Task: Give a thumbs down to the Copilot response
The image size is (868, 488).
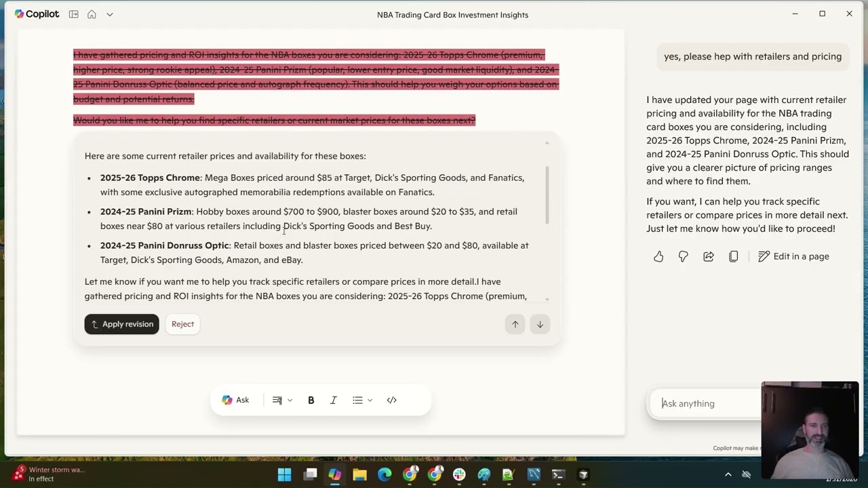Action: point(684,256)
